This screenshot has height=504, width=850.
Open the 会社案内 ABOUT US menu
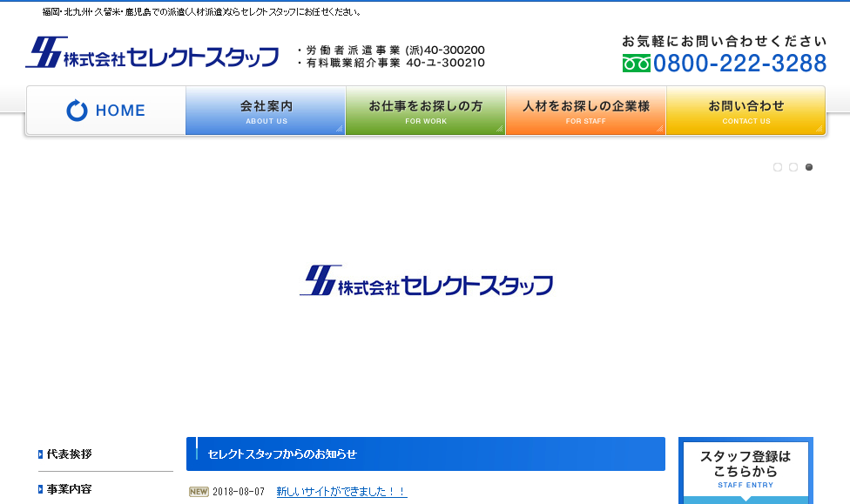[266, 111]
